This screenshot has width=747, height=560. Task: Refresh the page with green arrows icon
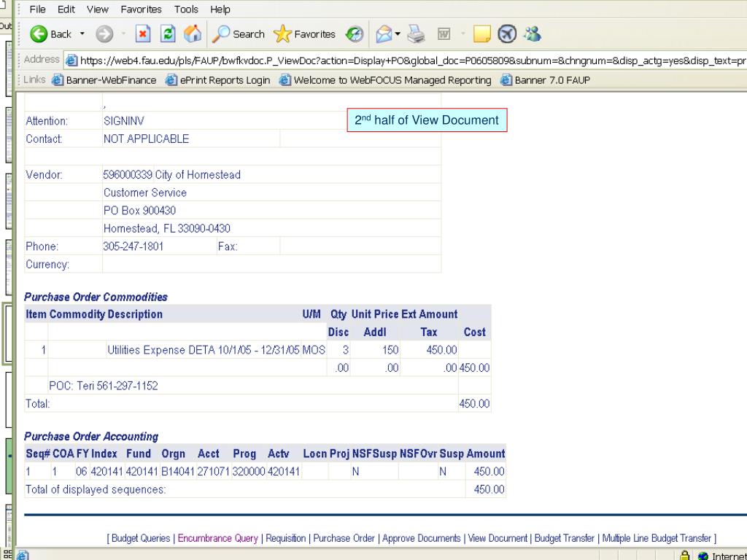[168, 34]
